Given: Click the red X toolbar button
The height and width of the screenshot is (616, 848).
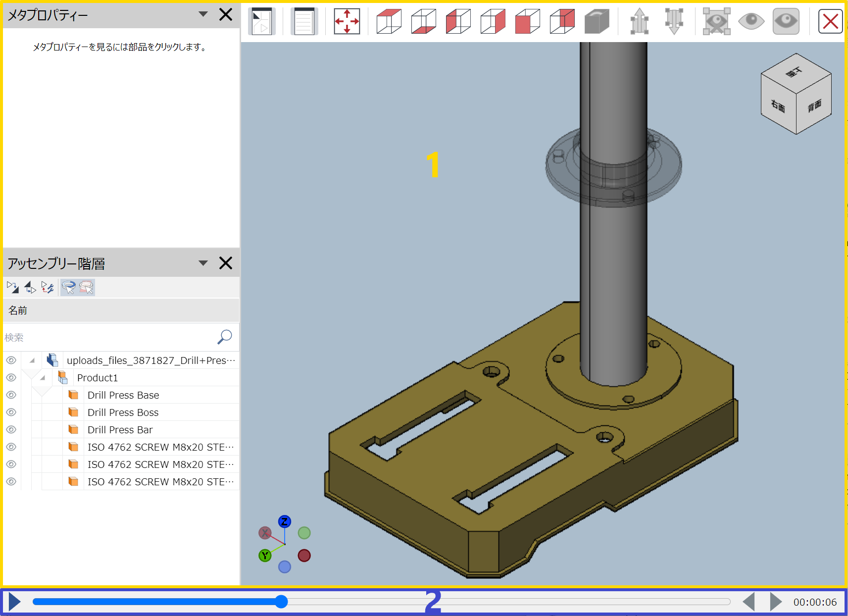Looking at the screenshot, I should pyautogui.click(x=830, y=22).
